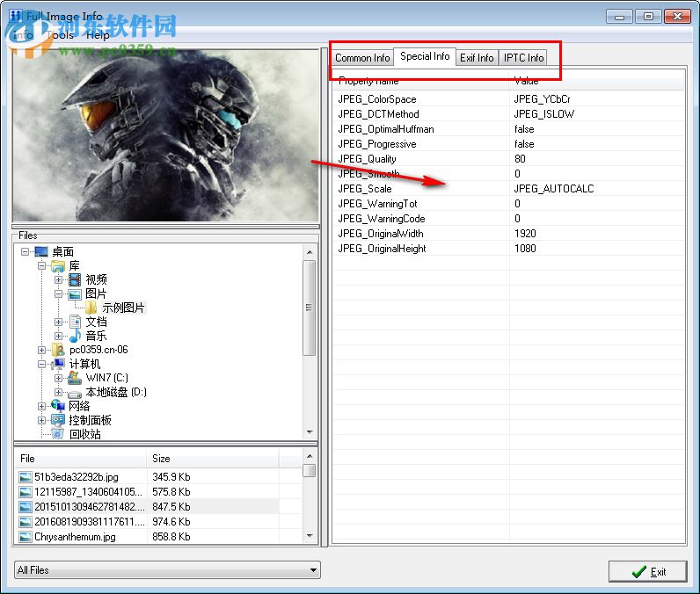Image resolution: width=700 pixels, height=594 pixels.
Task: Select the JPEG_DCTMethod property row
Action: point(508,114)
